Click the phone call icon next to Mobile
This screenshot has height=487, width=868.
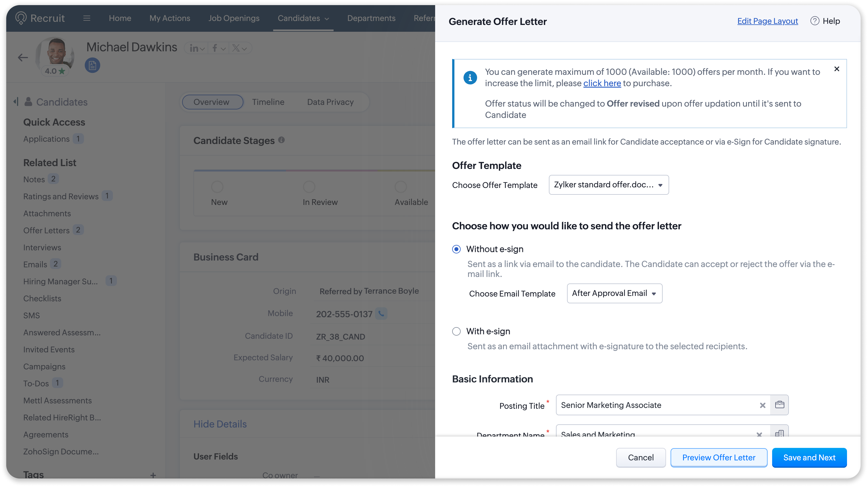point(381,314)
